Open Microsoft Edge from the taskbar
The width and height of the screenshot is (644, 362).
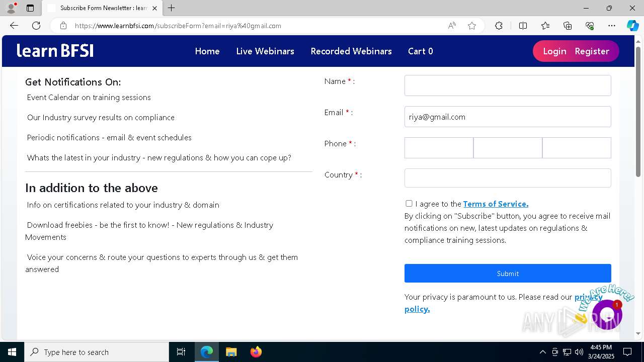pyautogui.click(x=207, y=352)
